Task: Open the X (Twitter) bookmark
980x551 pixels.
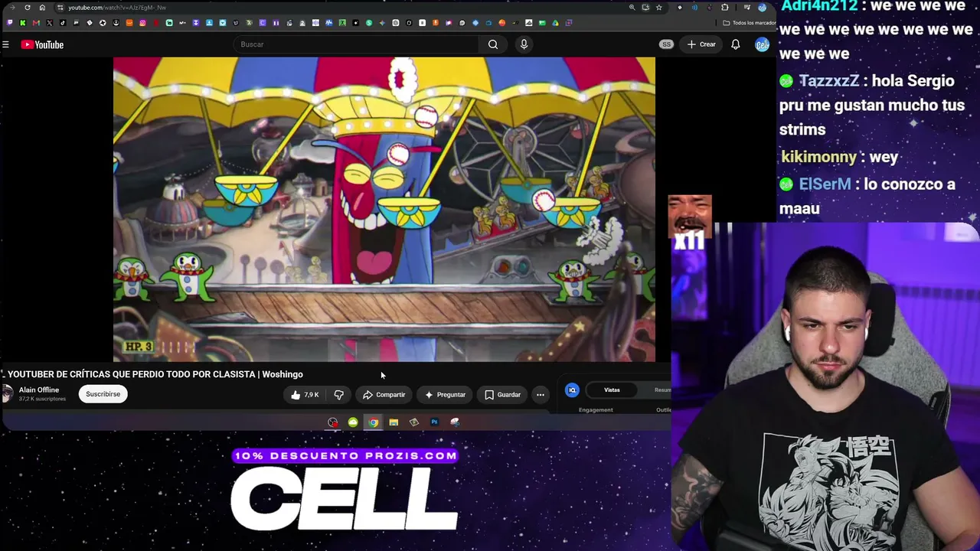Action: [x=50, y=23]
